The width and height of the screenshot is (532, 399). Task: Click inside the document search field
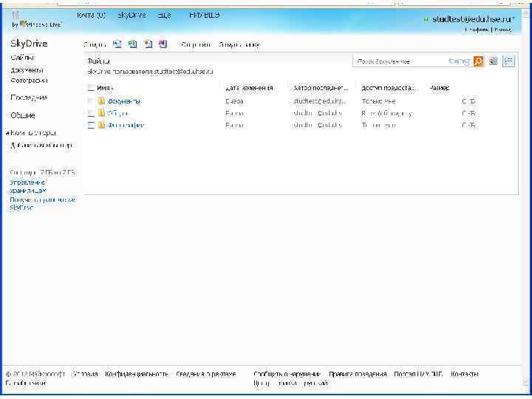401,61
